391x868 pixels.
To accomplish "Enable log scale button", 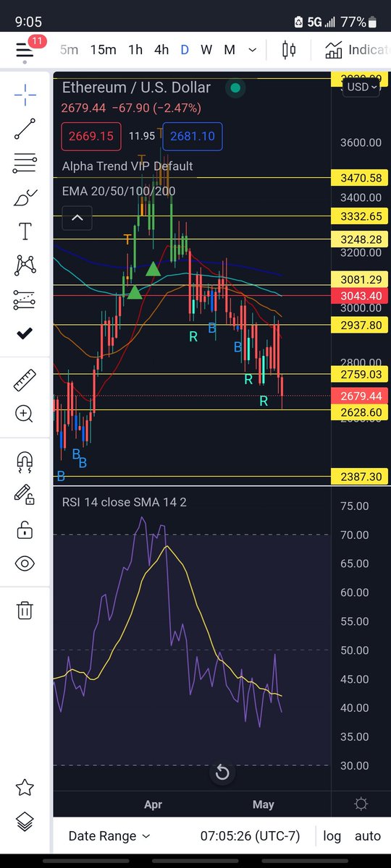I will click(332, 835).
